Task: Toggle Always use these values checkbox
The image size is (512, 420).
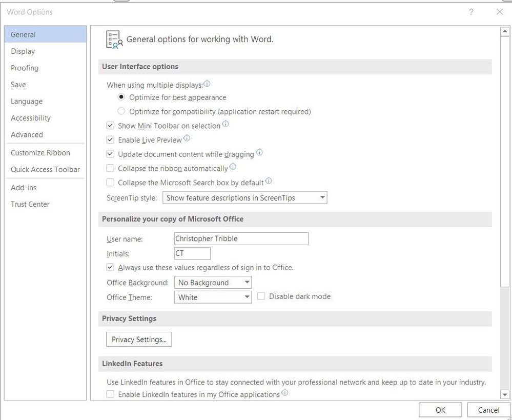Action: [x=110, y=267]
